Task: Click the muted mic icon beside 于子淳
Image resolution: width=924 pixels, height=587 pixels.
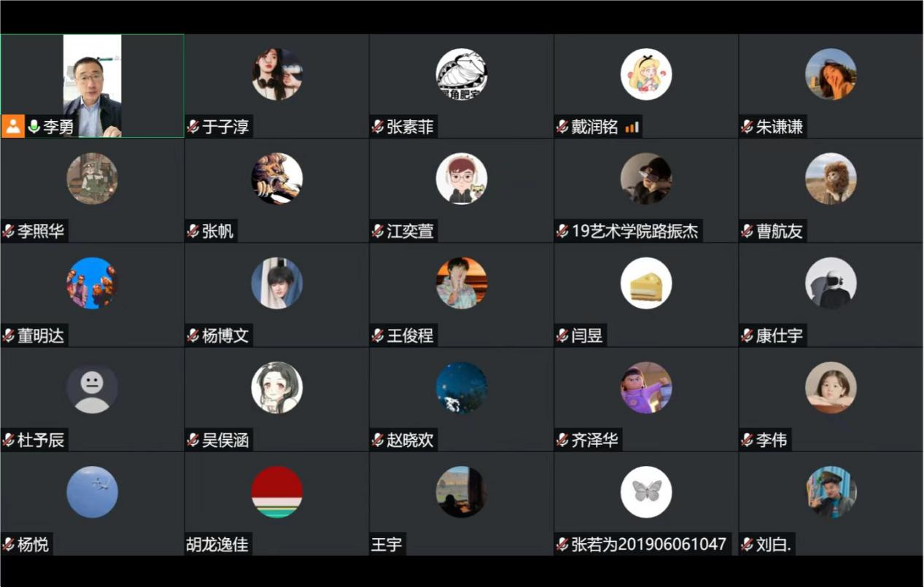Action: [x=193, y=127]
